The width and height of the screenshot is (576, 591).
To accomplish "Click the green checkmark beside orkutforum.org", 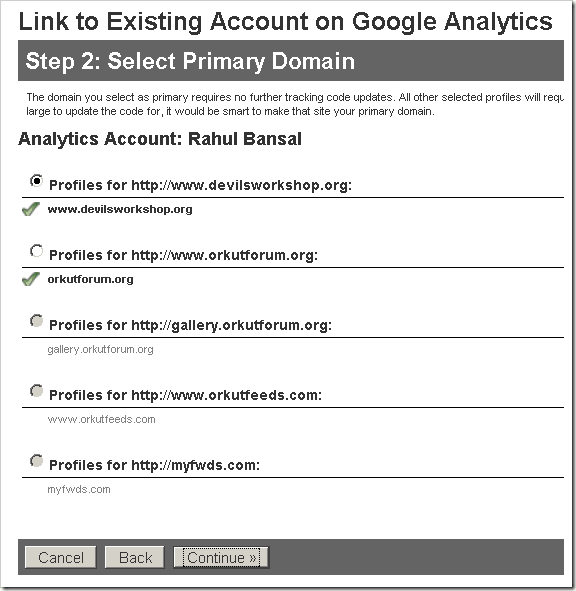I will point(31,279).
